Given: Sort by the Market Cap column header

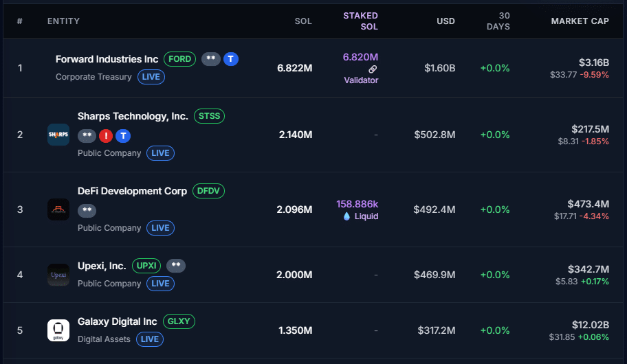Looking at the screenshot, I should pyautogui.click(x=580, y=21).
